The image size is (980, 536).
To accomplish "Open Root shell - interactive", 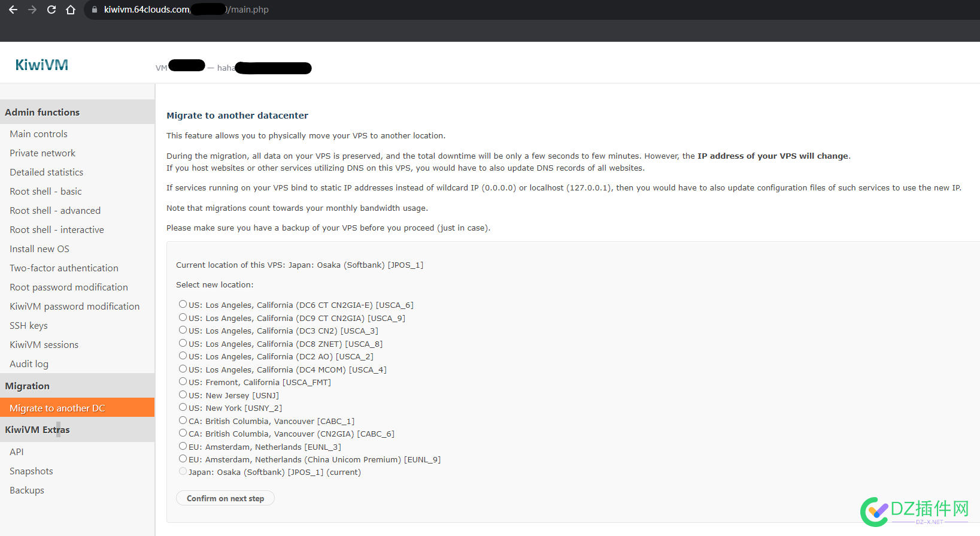I will 57,230.
